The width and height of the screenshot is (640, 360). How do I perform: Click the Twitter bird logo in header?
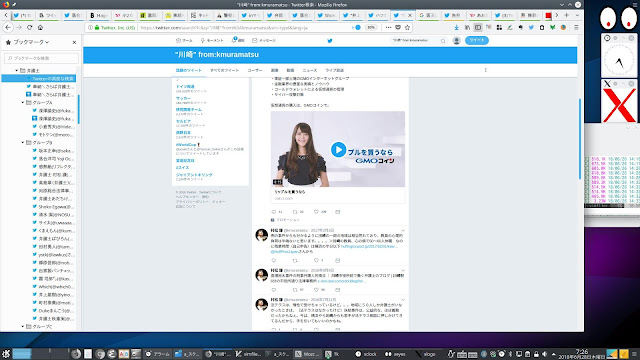pyautogui.click(x=330, y=40)
